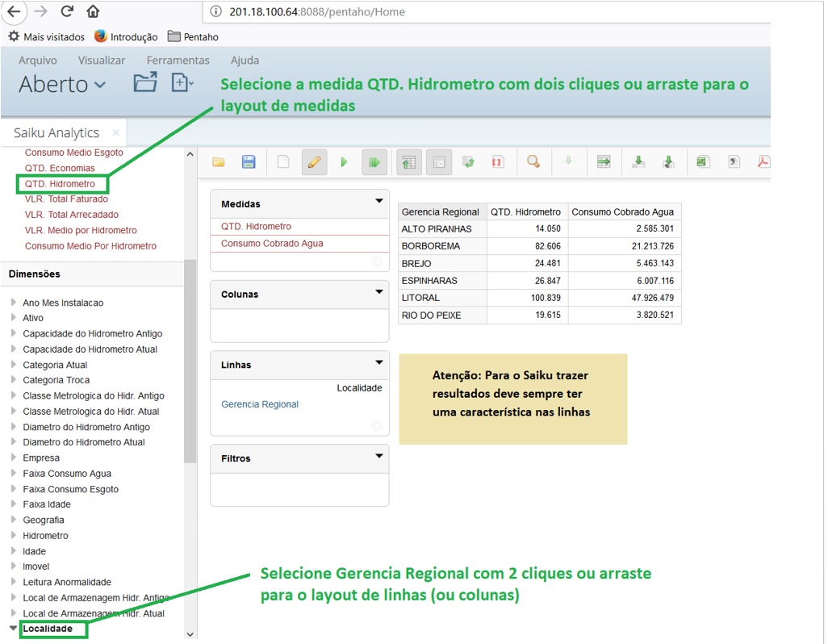
Task: Open the Ferramentas menu
Action: coord(178,61)
